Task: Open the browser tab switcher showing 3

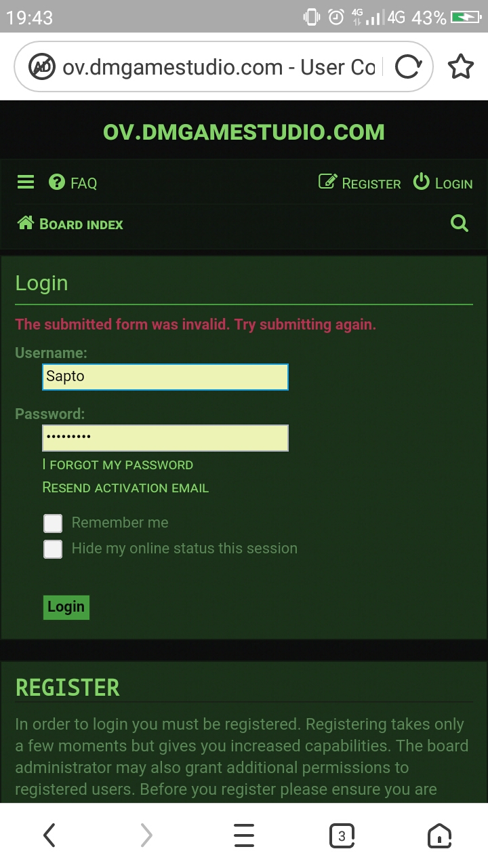Action: click(342, 835)
